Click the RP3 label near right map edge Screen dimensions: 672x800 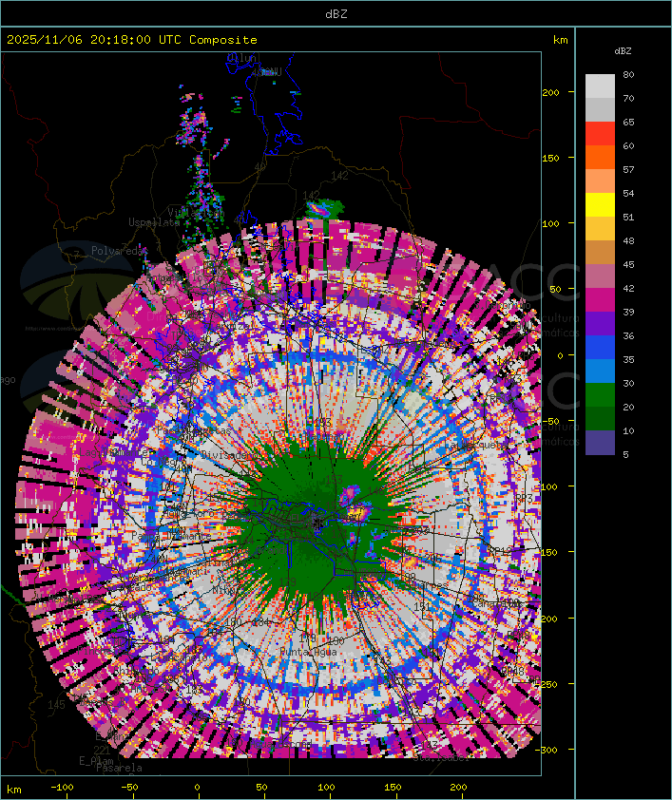(524, 498)
